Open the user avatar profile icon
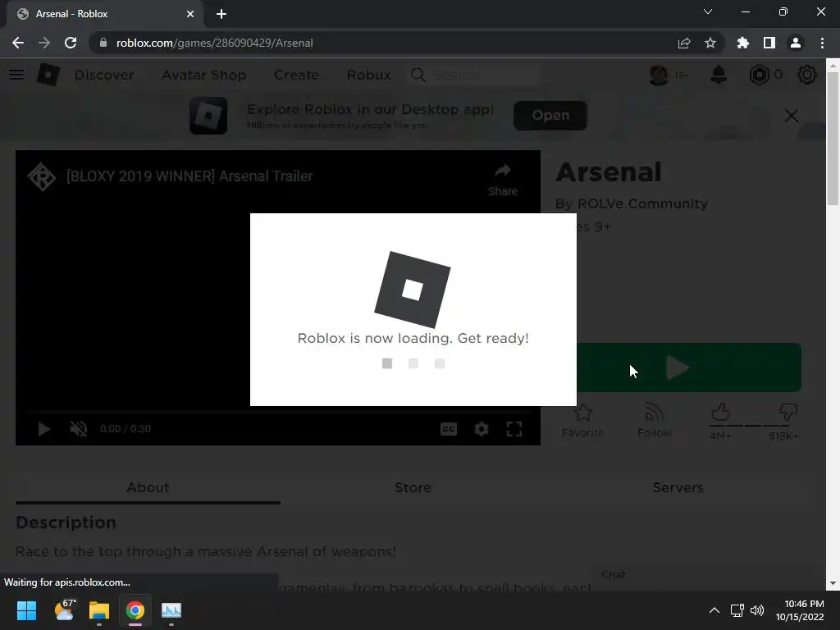This screenshot has width=840, height=630. [x=659, y=75]
